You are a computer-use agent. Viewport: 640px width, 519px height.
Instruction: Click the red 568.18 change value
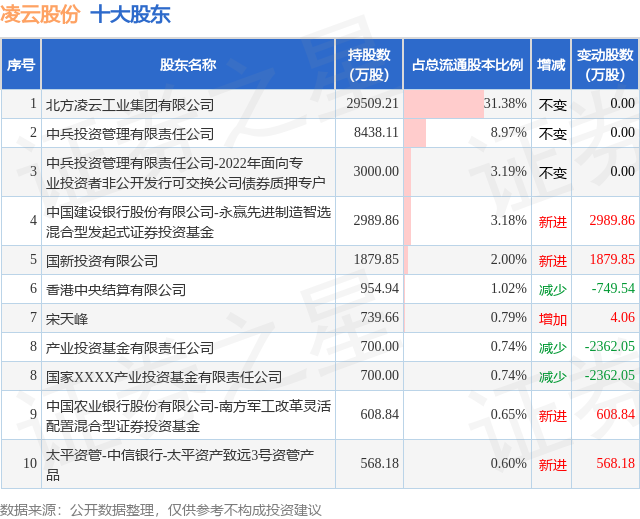tap(616, 463)
